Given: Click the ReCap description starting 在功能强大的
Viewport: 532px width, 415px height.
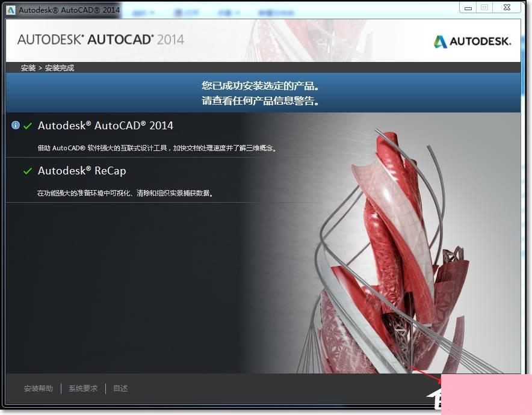Looking at the screenshot, I should tap(125, 193).
